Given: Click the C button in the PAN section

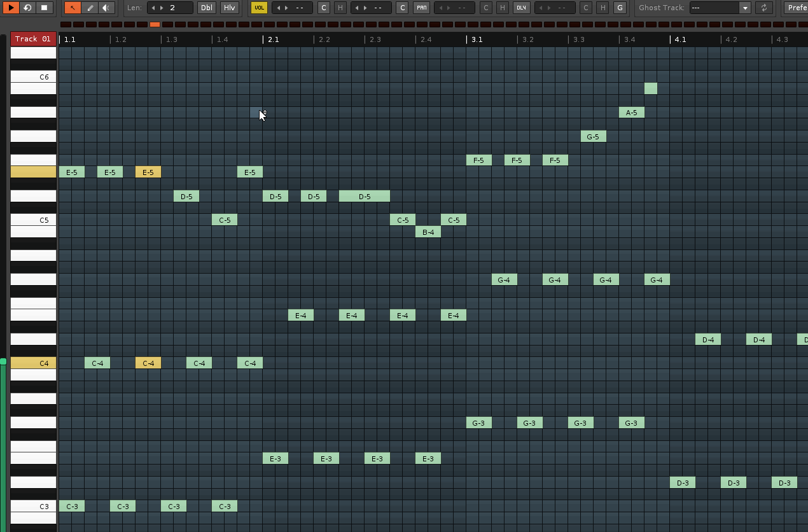Looking at the screenshot, I should (486, 8).
